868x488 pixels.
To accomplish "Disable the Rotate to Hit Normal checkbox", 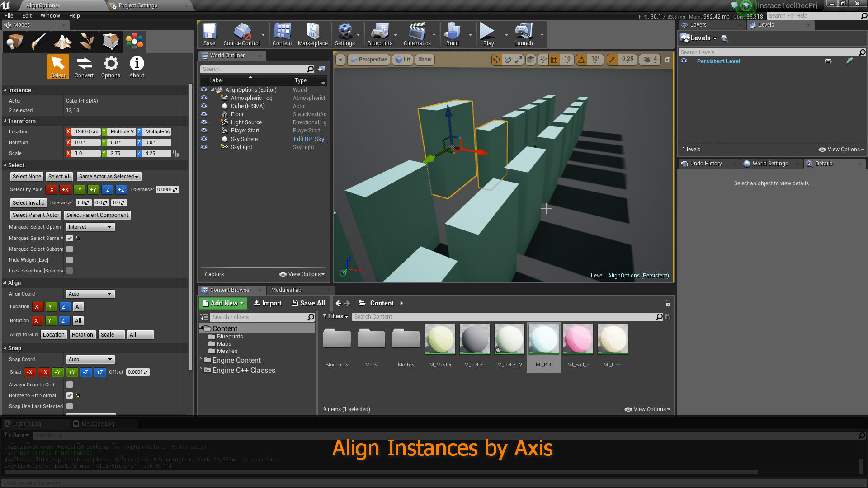I will pyautogui.click(x=70, y=395).
